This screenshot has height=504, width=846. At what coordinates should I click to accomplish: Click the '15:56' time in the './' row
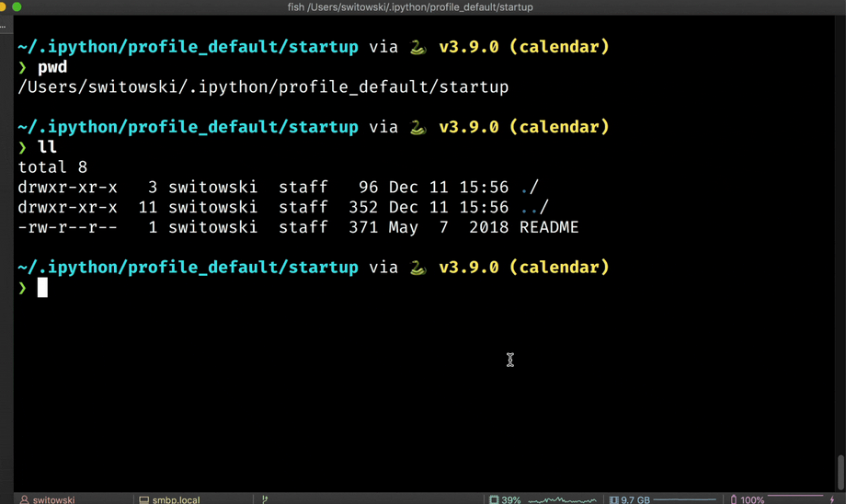tap(484, 188)
